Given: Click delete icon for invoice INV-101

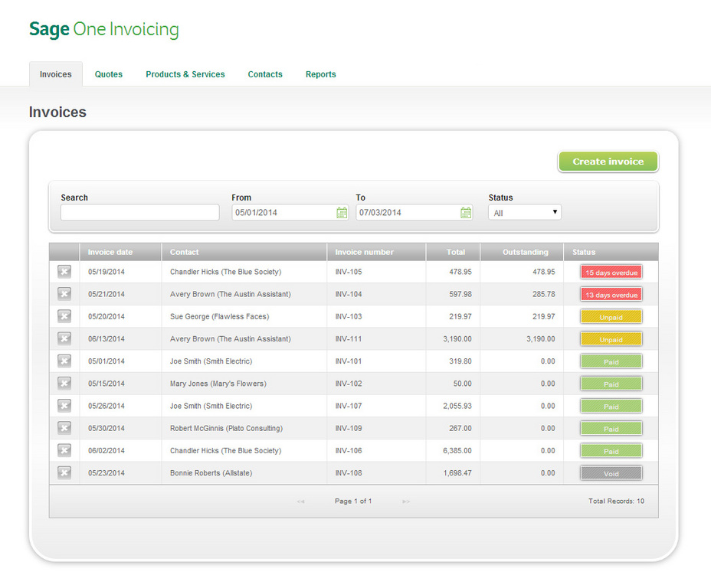Looking at the screenshot, I should [64, 361].
